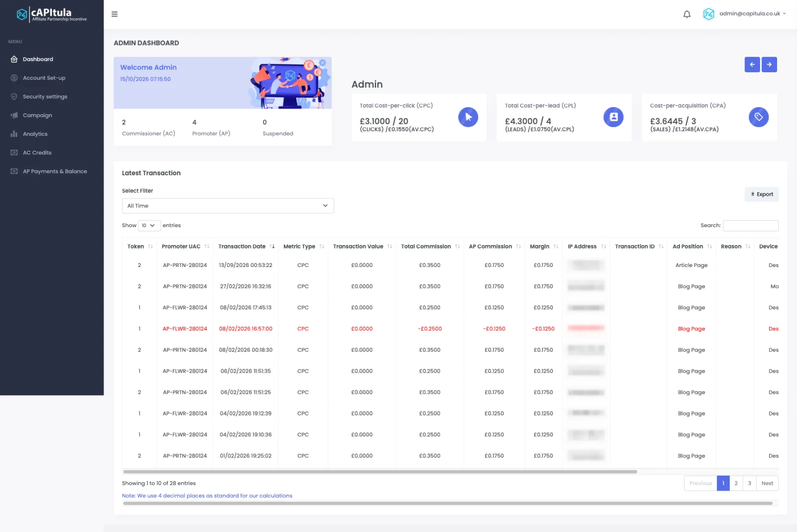Click the previous arrow button
This screenshot has width=797, height=532.
pos(752,64)
